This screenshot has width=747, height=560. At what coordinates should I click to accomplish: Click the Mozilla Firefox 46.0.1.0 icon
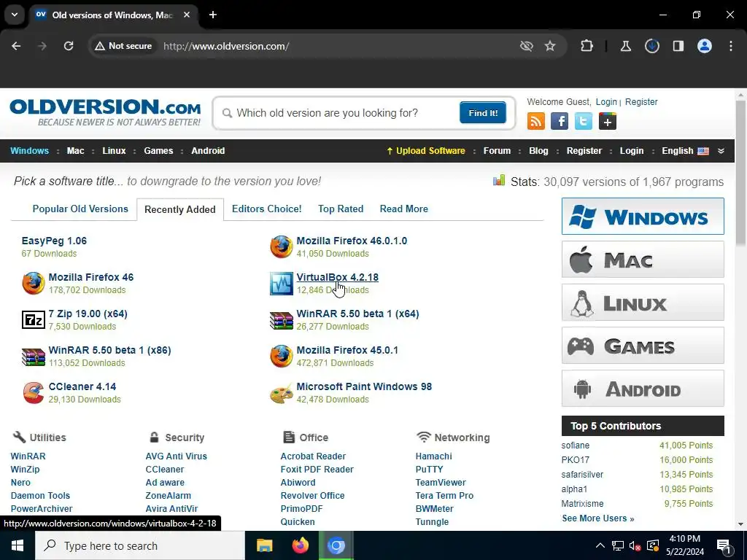point(281,246)
